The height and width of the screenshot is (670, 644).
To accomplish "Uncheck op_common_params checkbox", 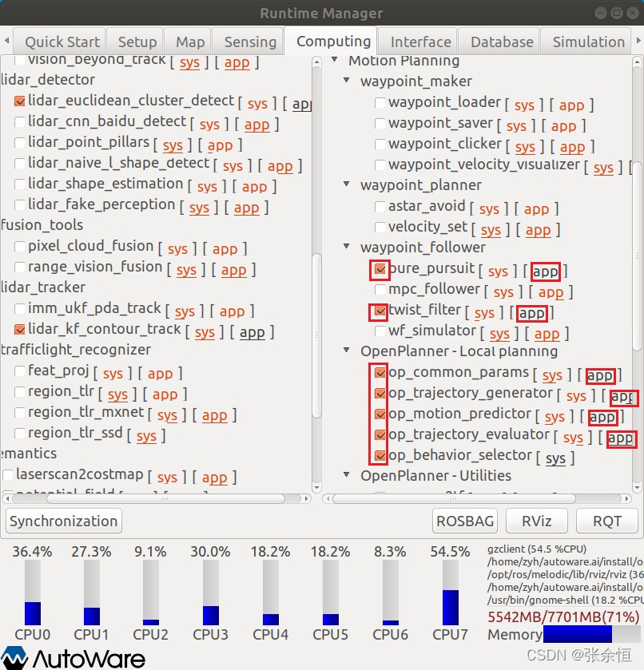I will coord(380,373).
